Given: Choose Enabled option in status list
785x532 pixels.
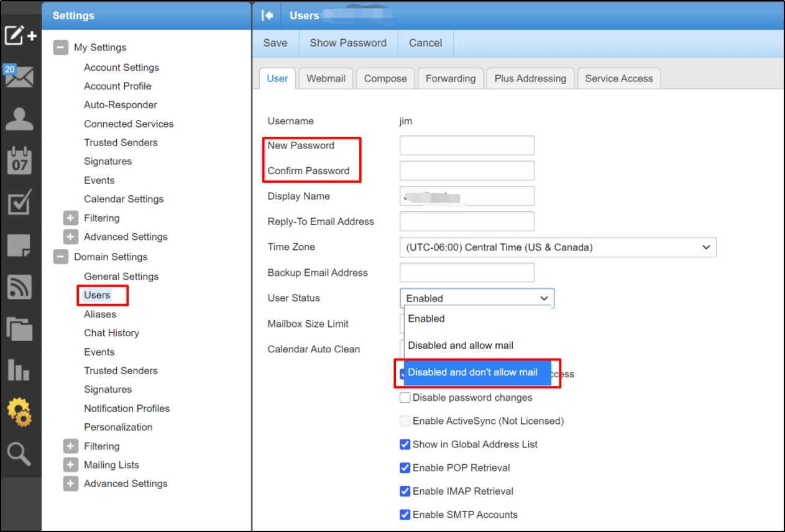Looking at the screenshot, I should (477, 319).
